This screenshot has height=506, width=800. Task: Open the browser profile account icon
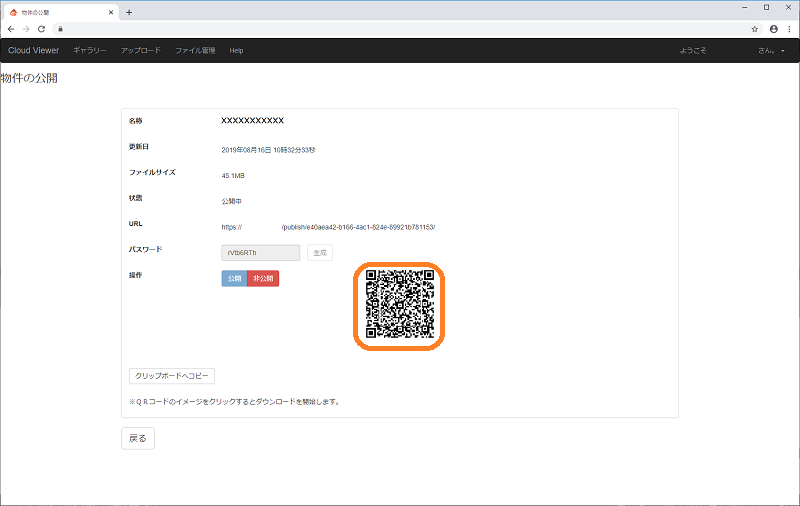coord(774,29)
